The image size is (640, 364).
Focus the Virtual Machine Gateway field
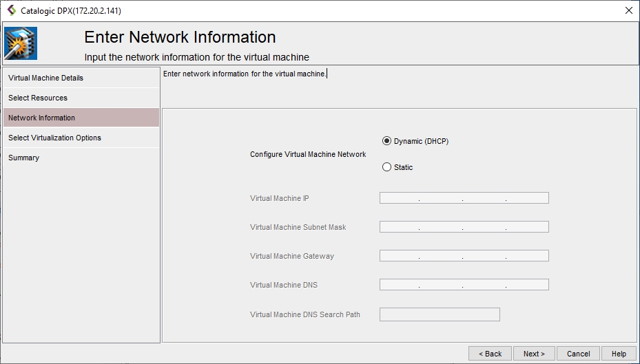pyautogui.click(x=464, y=256)
